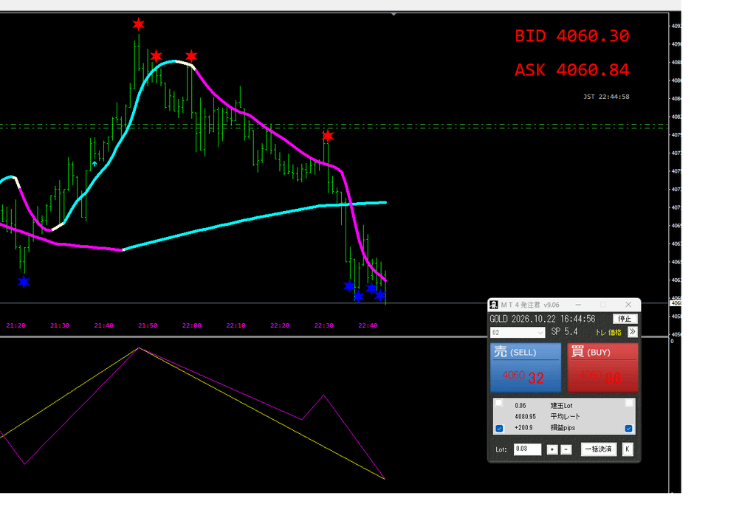Select the red star near the 22:30 candle
This screenshot has width=756, height=532.
tap(328, 136)
